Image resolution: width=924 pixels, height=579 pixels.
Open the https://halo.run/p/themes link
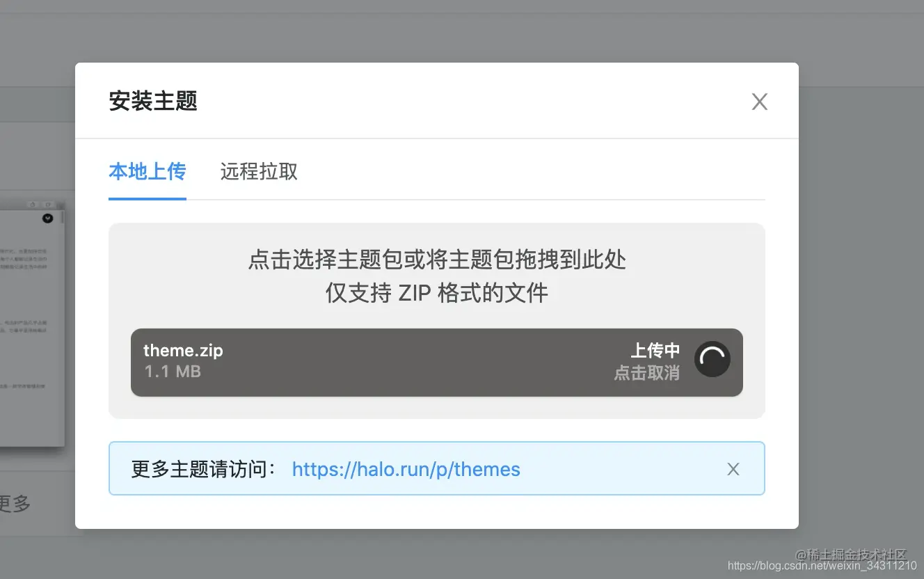tap(406, 469)
